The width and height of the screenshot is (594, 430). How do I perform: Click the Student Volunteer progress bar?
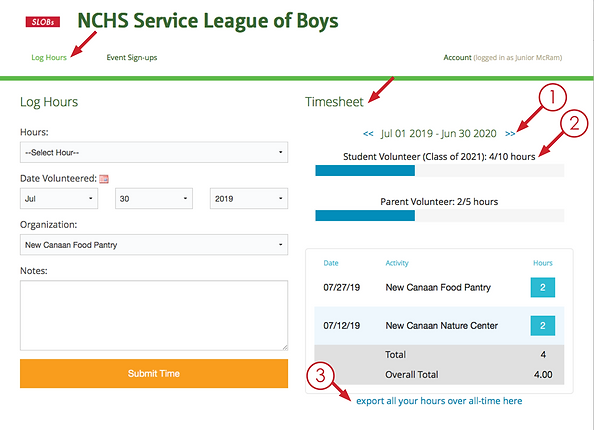pyautogui.click(x=439, y=170)
